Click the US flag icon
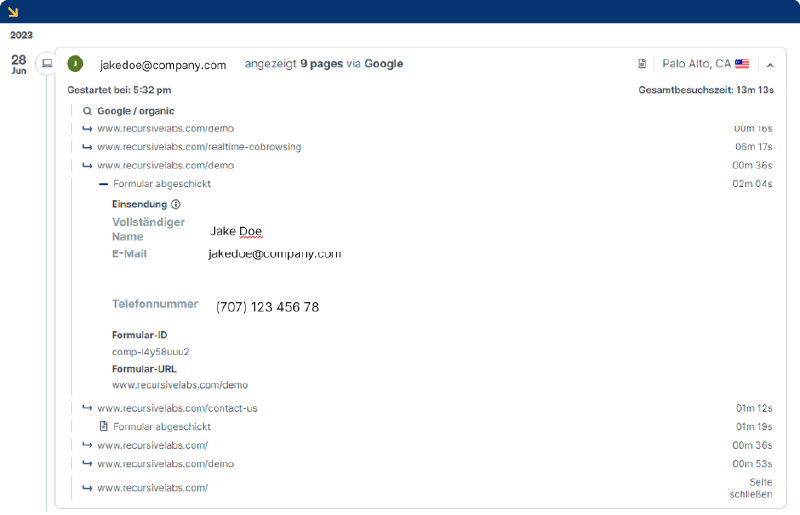 tap(742, 64)
